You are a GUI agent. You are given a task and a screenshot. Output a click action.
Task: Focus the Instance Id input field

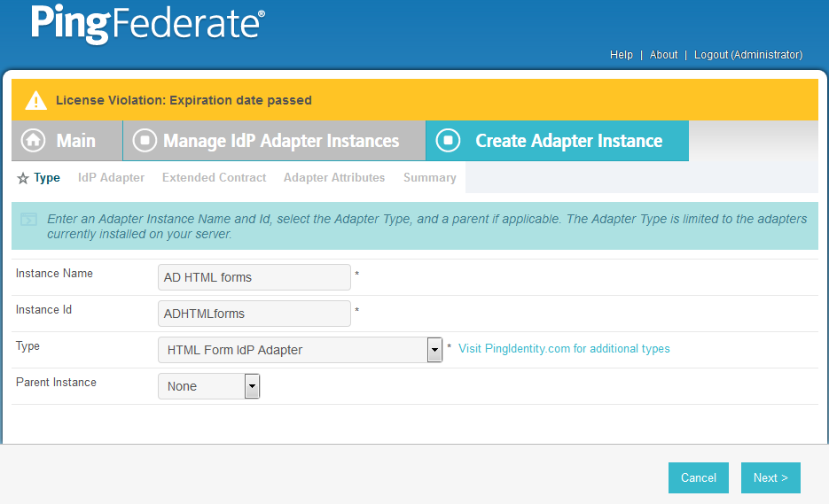pyautogui.click(x=254, y=314)
